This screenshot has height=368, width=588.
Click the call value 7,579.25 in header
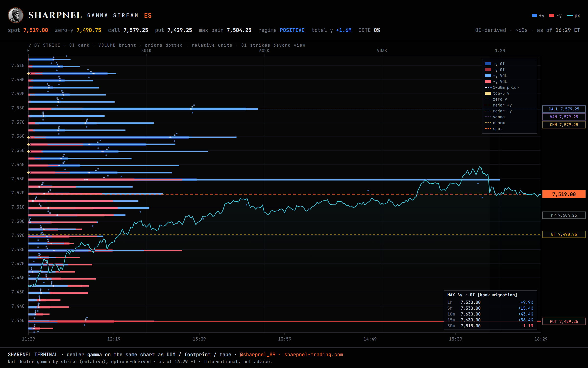[136, 30]
